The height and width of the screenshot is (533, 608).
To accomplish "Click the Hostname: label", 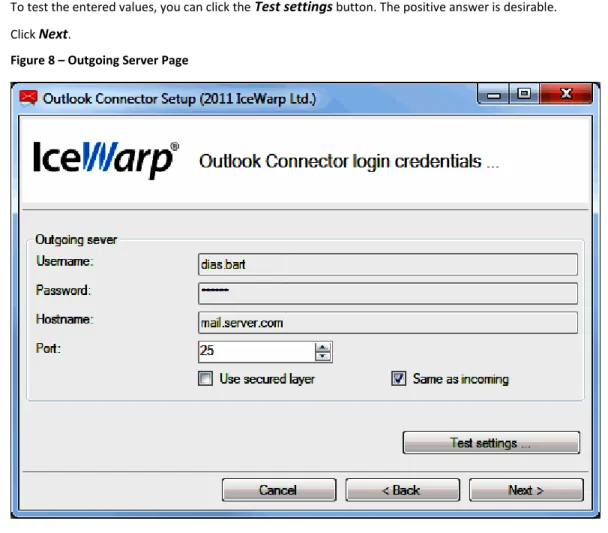I will pos(65,319).
